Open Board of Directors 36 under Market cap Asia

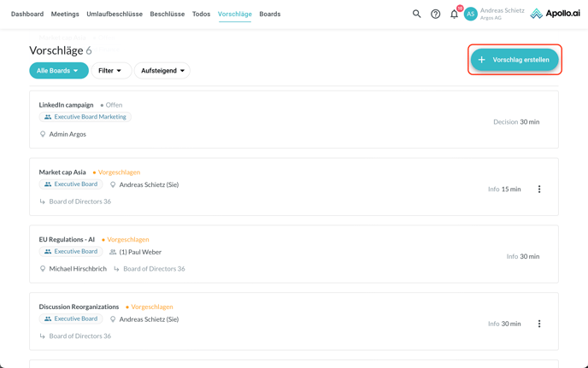[x=79, y=202]
